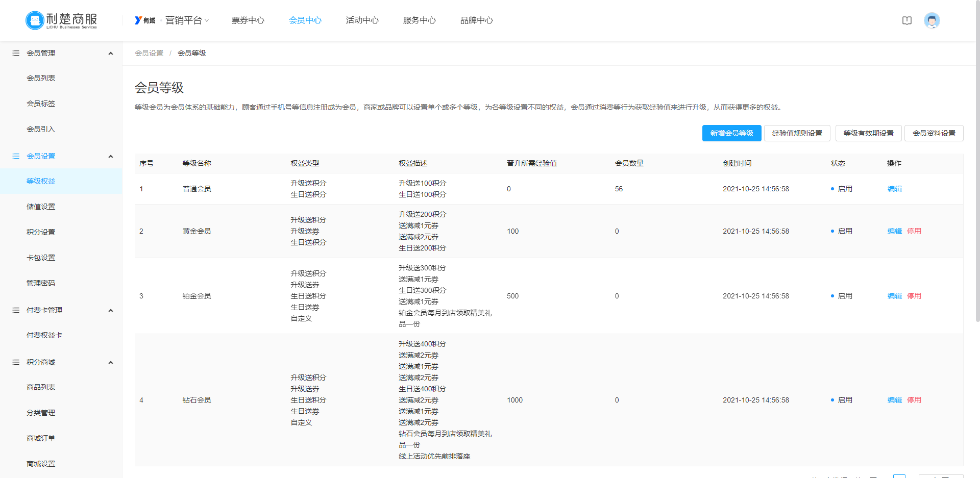Open 付费权益卡 in the sidebar

pyautogui.click(x=44, y=335)
